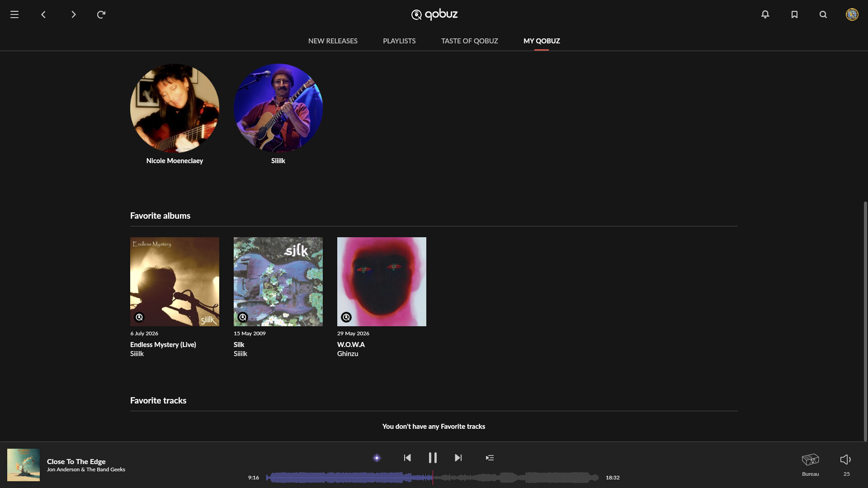Open Siiilk artist photo
The width and height of the screenshot is (868, 488).
pos(278,108)
